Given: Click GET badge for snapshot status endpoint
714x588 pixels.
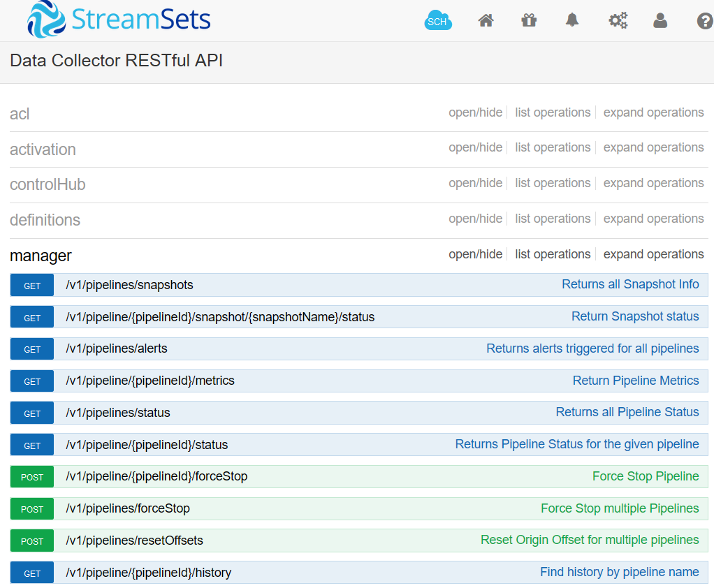Looking at the screenshot, I should [32, 317].
